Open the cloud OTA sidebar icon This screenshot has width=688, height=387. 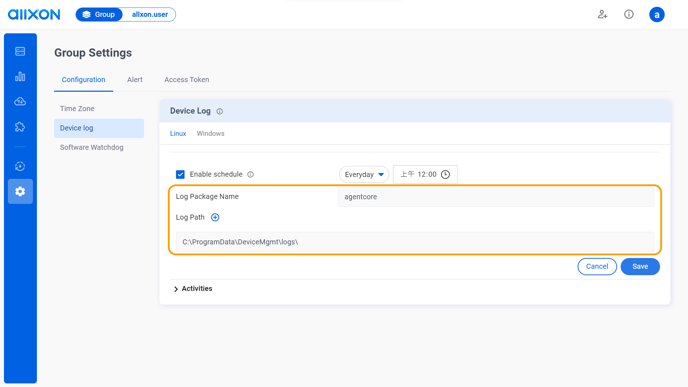tap(20, 101)
